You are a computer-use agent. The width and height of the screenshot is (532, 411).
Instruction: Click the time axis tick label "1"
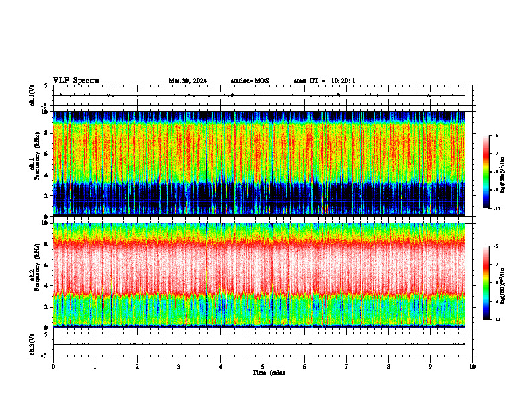pos(95,367)
